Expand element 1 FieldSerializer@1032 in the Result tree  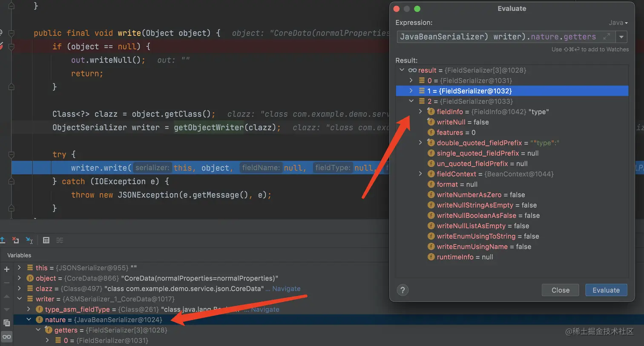coord(411,91)
